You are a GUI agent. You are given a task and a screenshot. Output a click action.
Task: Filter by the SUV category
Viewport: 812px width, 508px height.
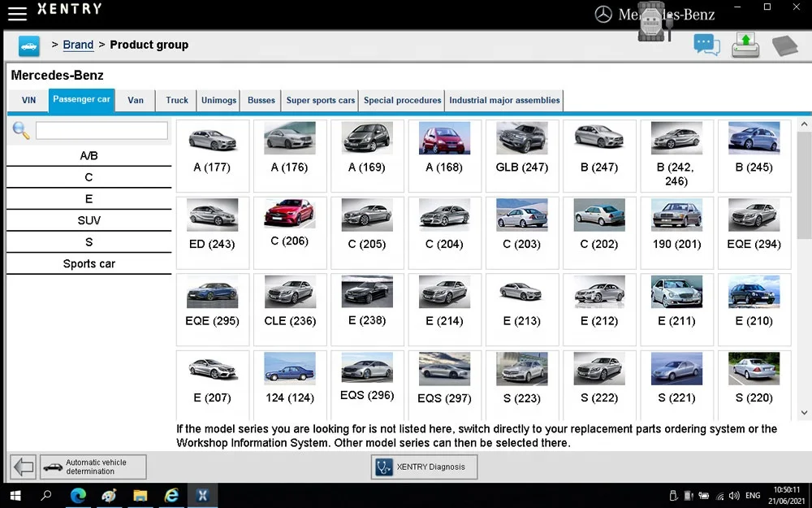point(89,220)
